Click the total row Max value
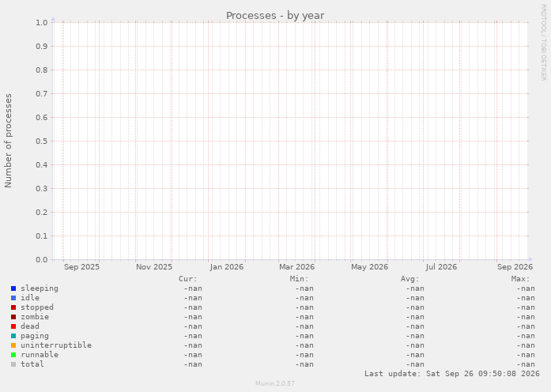The width and height of the screenshot is (551, 392). tap(526, 364)
